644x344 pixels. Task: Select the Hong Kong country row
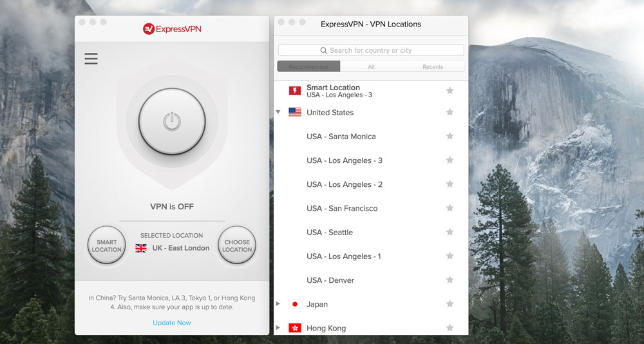click(371, 327)
